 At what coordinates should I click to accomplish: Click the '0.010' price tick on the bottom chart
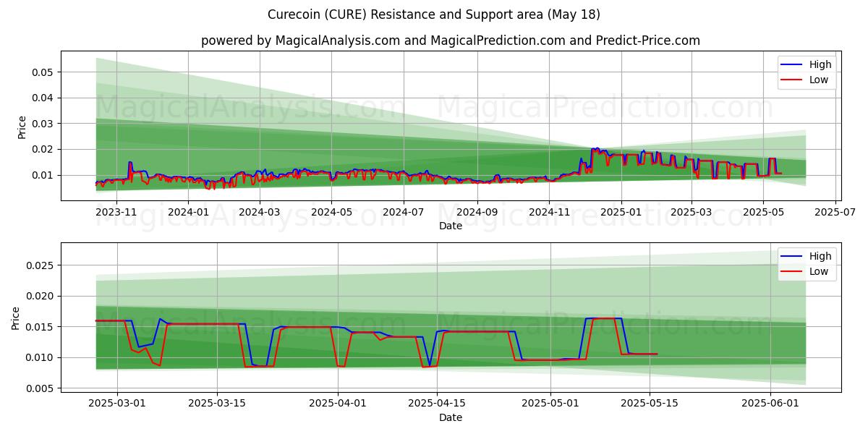tap(41, 357)
